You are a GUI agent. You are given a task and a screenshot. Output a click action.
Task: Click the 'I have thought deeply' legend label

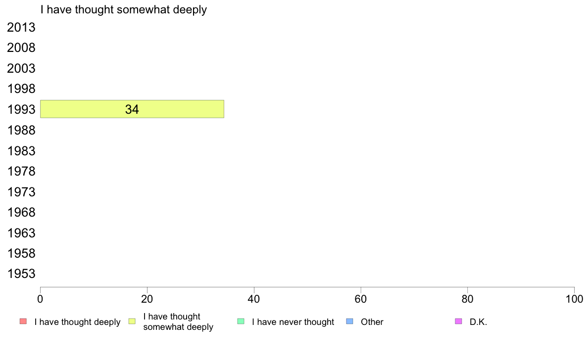(77, 322)
